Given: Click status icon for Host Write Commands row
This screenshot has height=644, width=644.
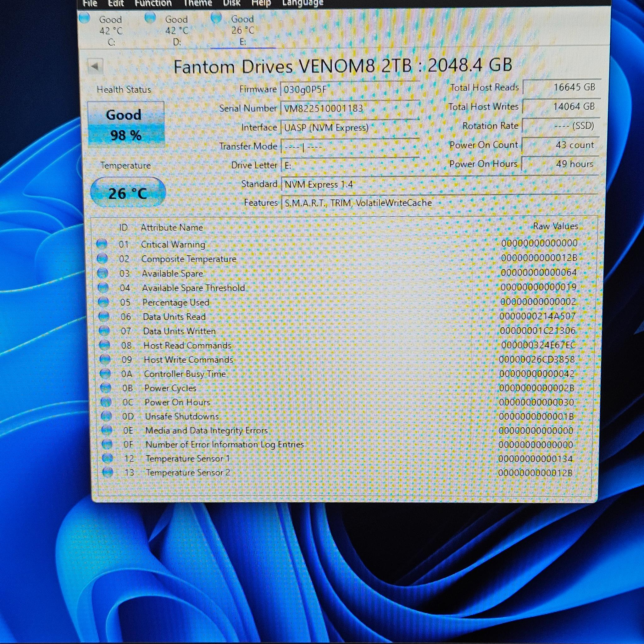Looking at the screenshot, I should [x=105, y=359].
